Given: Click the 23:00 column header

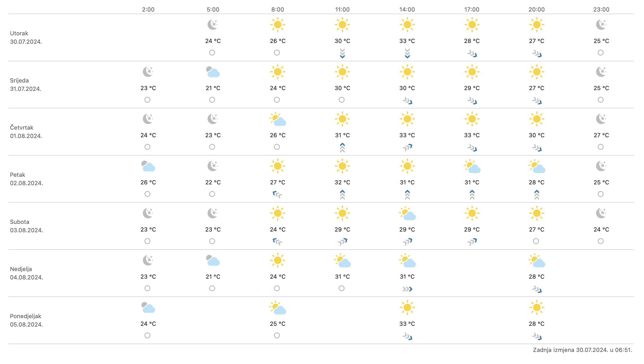Looking at the screenshot, I should 601,9.
